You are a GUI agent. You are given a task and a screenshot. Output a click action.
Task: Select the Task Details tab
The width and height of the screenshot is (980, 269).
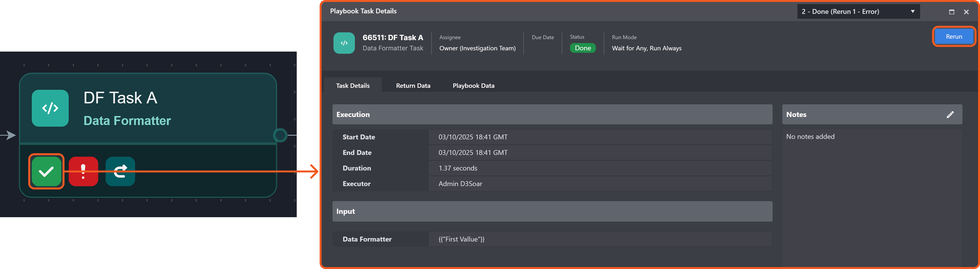click(x=353, y=85)
